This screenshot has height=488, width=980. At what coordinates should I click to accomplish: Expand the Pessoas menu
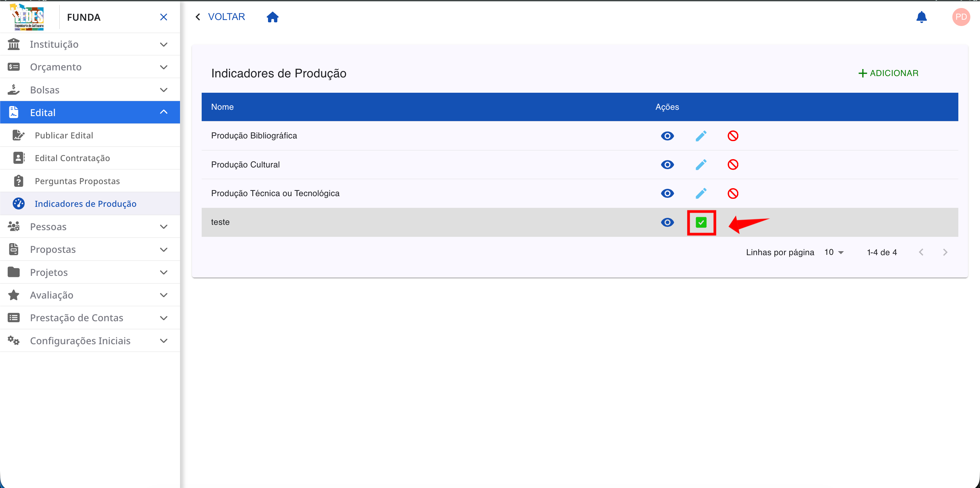click(x=90, y=226)
